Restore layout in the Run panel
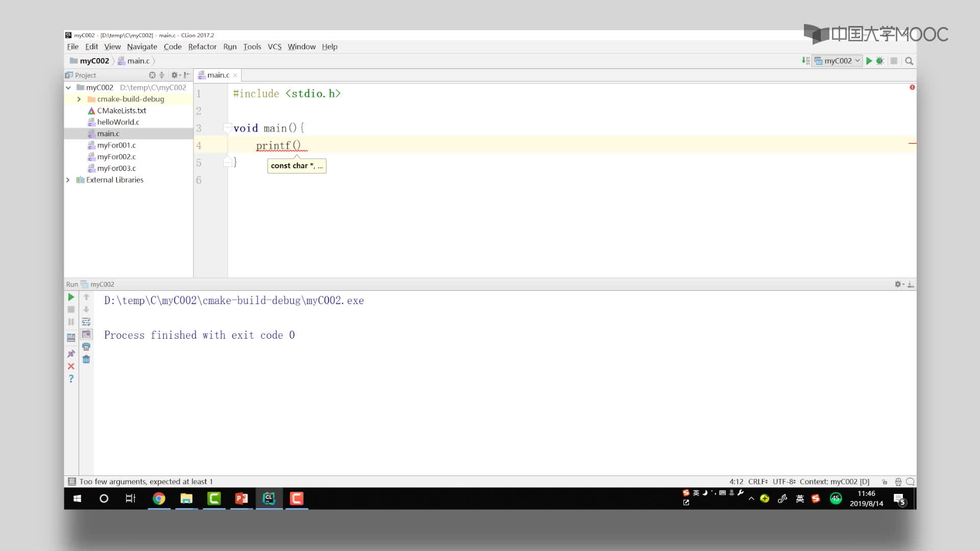The image size is (980, 551). tap(71, 337)
